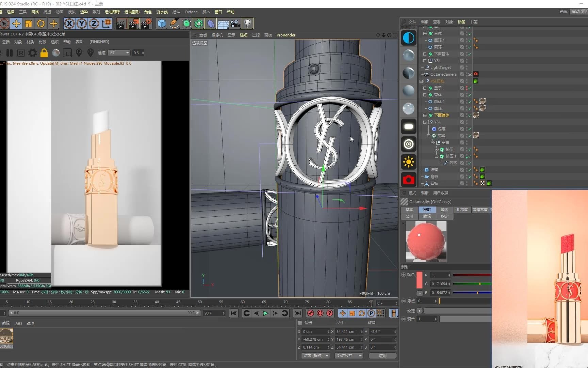Open ProRender viewport menu

tap(286, 35)
